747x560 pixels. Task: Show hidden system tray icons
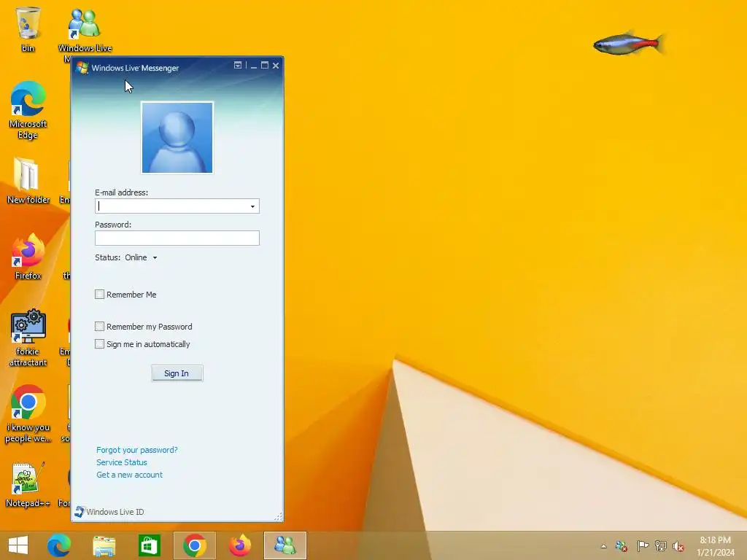[603, 546]
